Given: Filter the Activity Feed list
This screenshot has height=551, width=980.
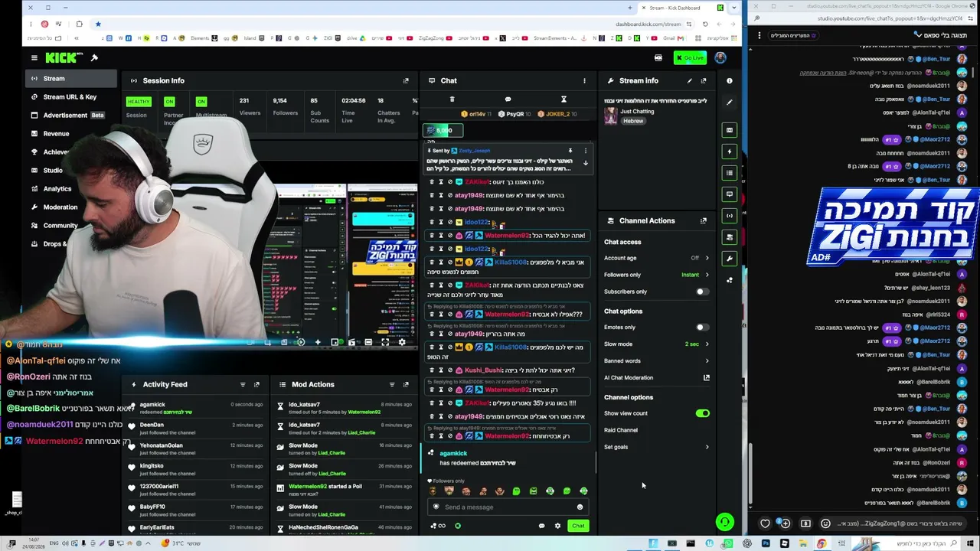Looking at the screenshot, I should click(243, 384).
